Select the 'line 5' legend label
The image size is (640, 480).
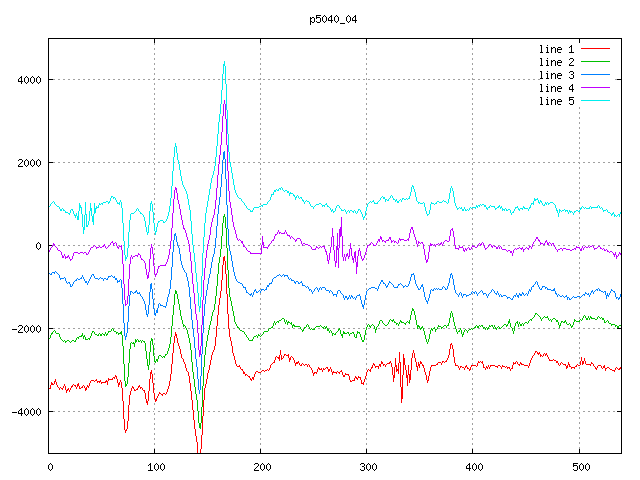[x=556, y=101]
